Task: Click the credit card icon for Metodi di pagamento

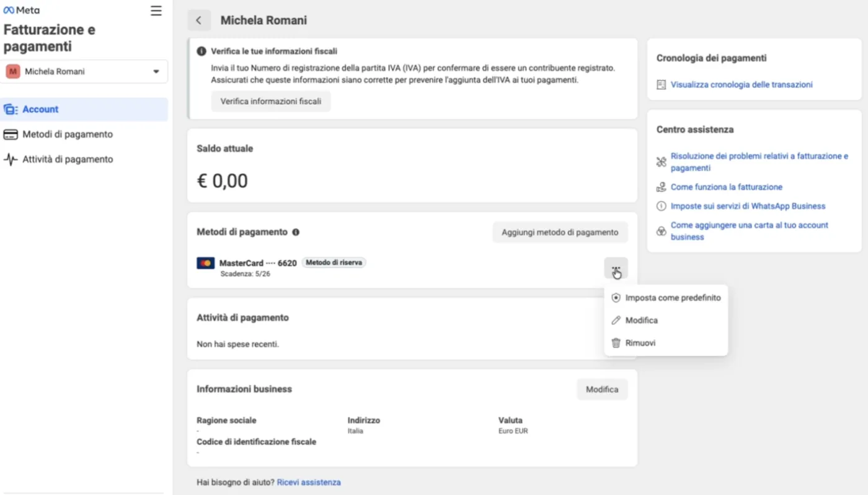Action: pos(11,134)
